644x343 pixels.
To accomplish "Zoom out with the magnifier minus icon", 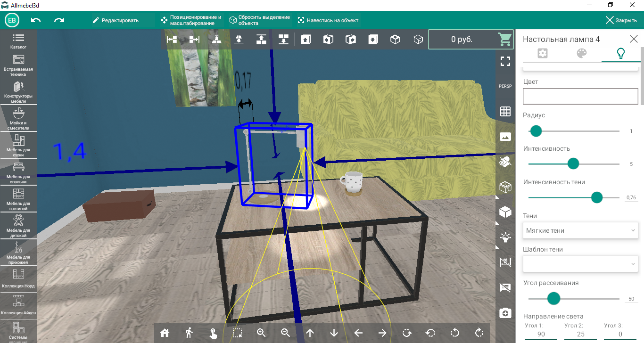I will coord(286,333).
